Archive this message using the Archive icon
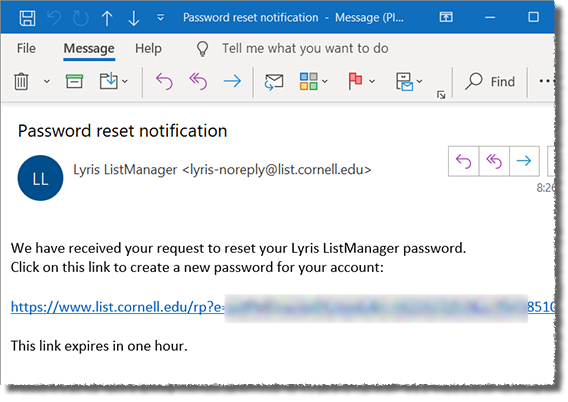The height and width of the screenshot is (402, 568). point(74,81)
